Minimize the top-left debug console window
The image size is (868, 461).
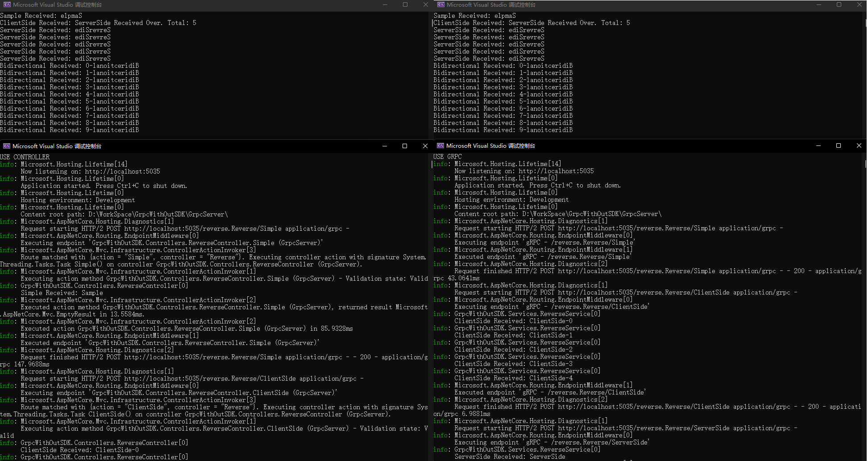point(385,4)
